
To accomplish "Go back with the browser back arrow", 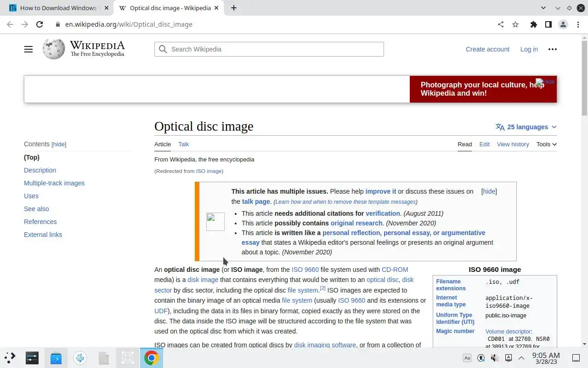I will tap(10, 24).
